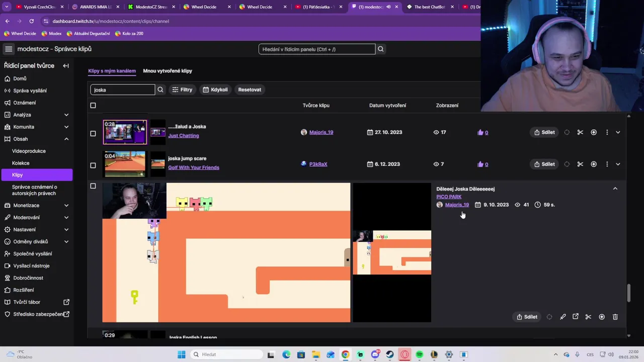Delete the expanded clip with trash icon
The image size is (644, 362).
[x=615, y=317]
